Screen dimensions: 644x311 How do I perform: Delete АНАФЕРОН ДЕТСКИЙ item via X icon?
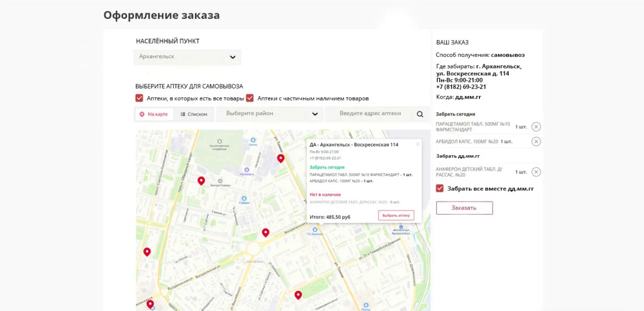536,171
